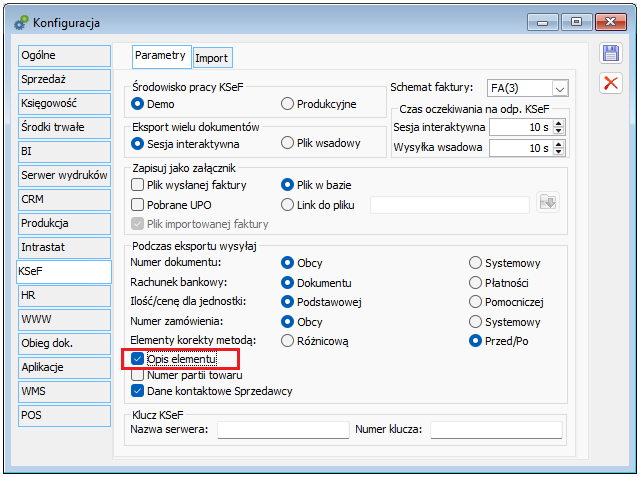Open Księgowość configuration section
The width and height of the screenshot is (641, 477).
64,104
